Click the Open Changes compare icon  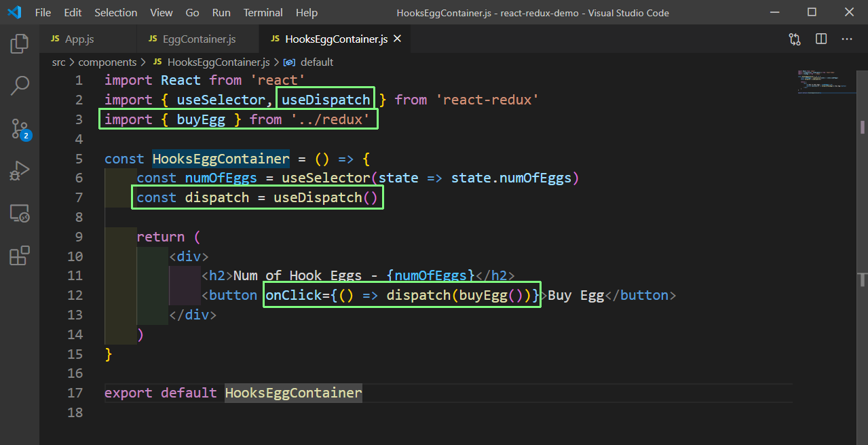coord(795,39)
